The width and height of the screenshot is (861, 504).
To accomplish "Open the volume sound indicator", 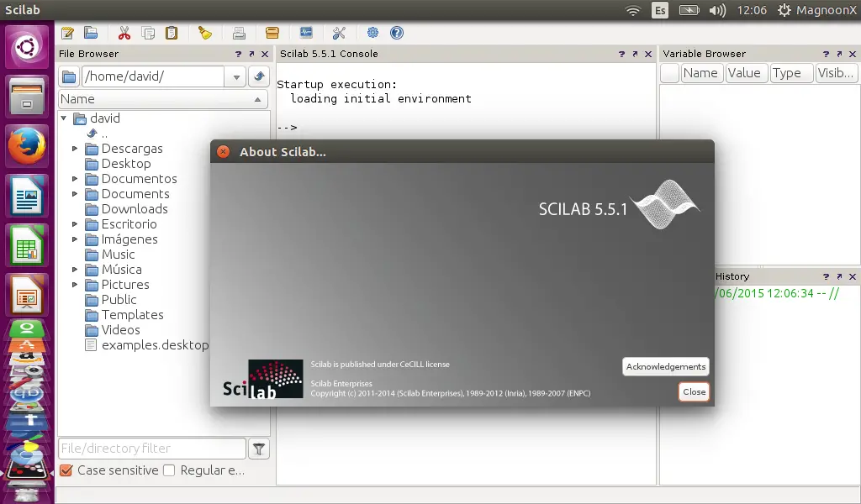I will tap(717, 10).
